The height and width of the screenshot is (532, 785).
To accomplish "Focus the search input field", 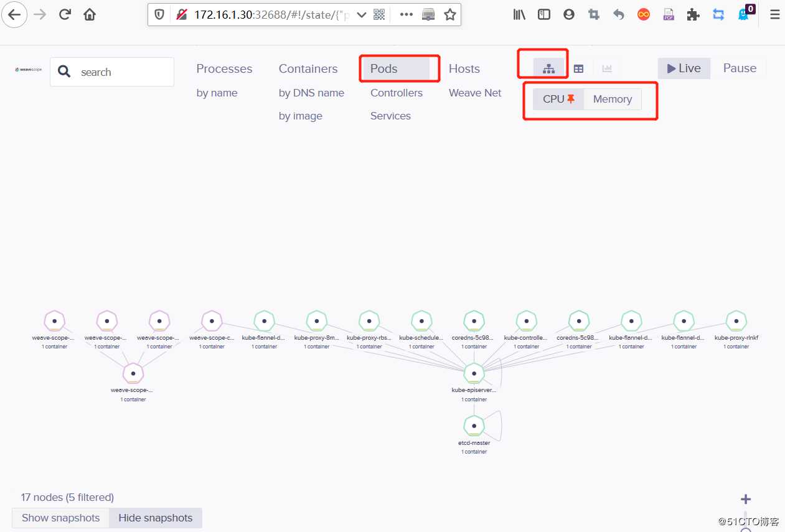I will click(x=112, y=72).
